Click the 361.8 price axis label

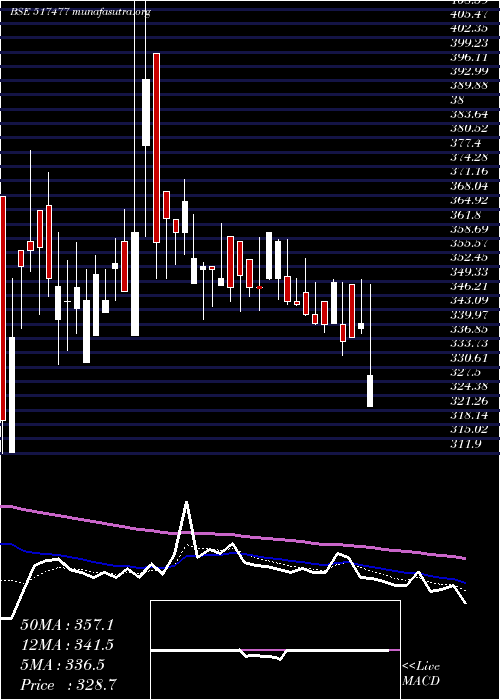pyautogui.click(x=466, y=215)
